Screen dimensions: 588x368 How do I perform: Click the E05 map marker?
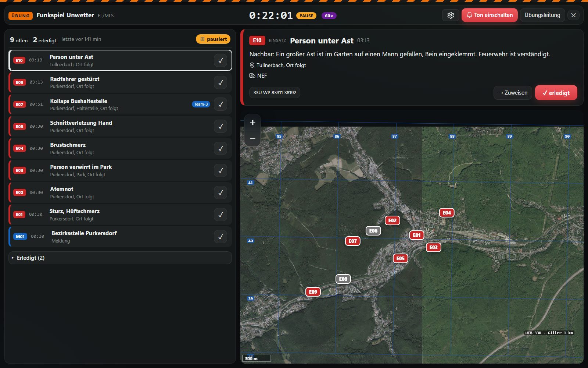[401, 258]
